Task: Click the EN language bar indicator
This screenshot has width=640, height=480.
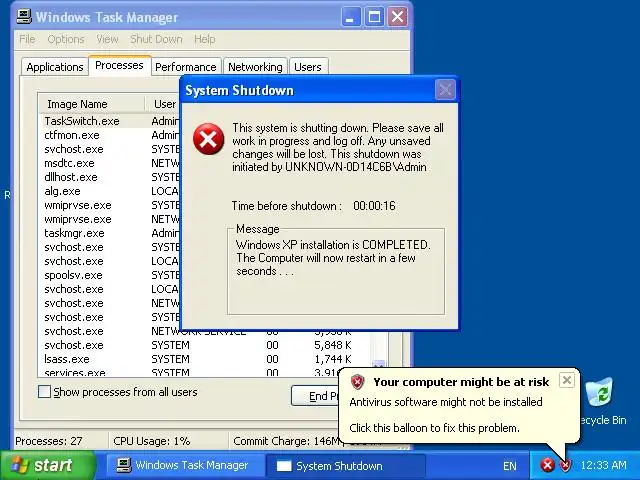Action: coord(510,466)
